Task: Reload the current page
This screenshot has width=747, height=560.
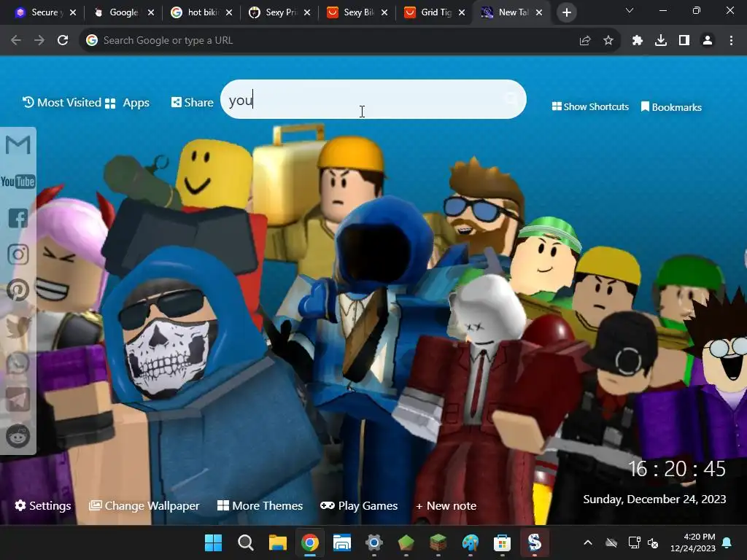Action: (63, 41)
